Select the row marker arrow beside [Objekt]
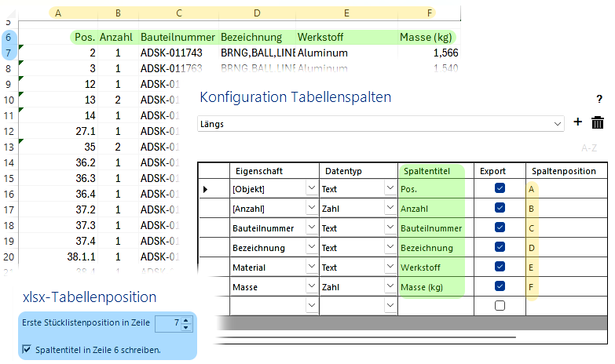 coord(207,190)
